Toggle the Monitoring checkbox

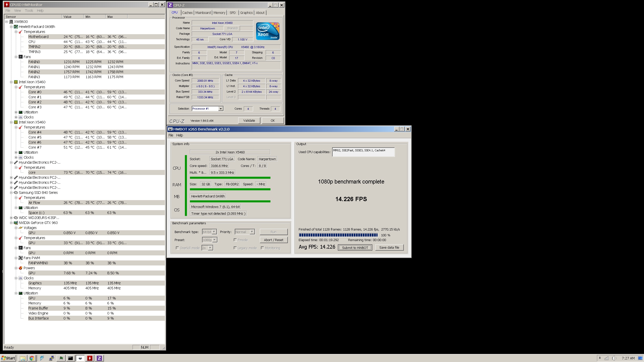(x=262, y=248)
